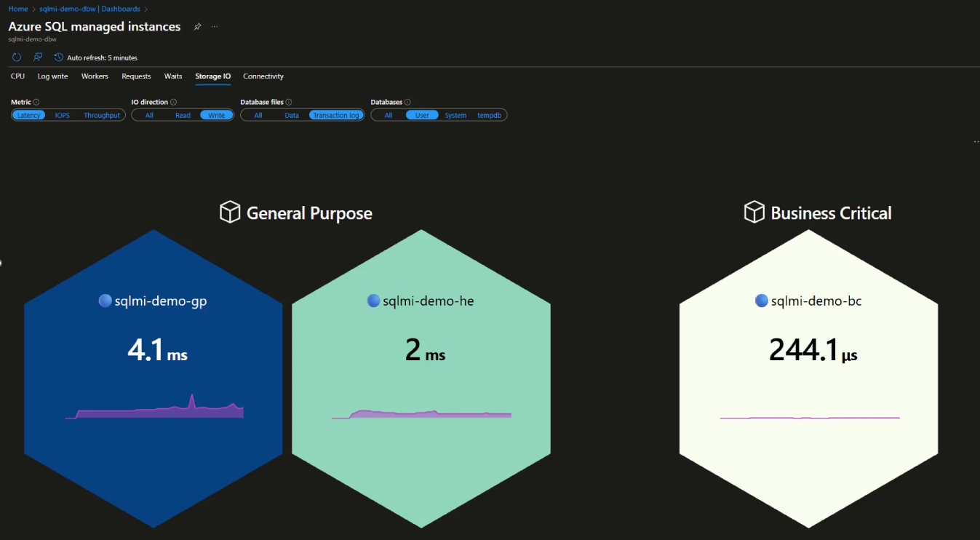Viewport: 980px width, 540px height.
Task: Select the Storage IO tab
Action: [x=213, y=76]
